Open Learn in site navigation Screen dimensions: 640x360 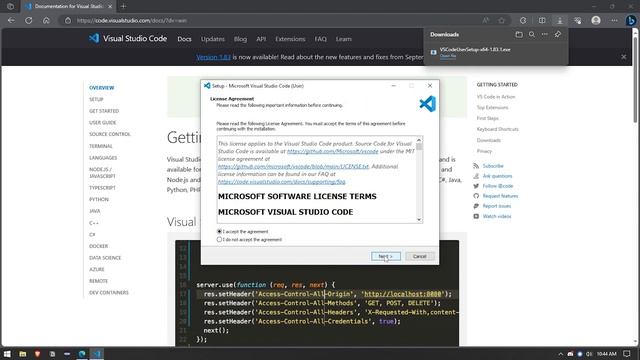coord(343,39)
